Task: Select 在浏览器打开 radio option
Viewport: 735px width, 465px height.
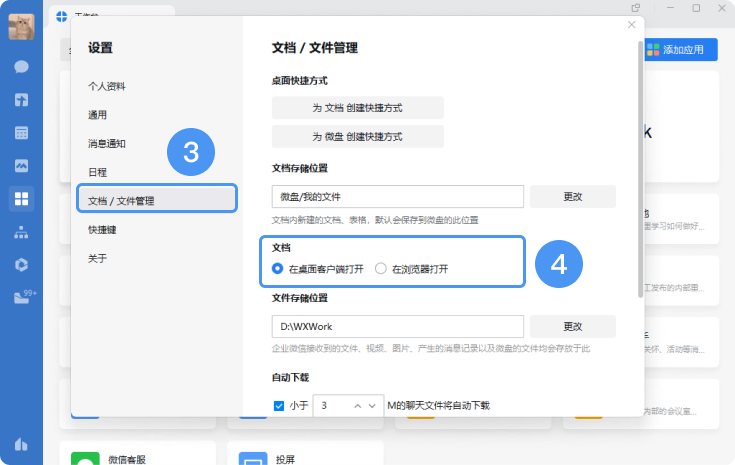Action: 381,268
